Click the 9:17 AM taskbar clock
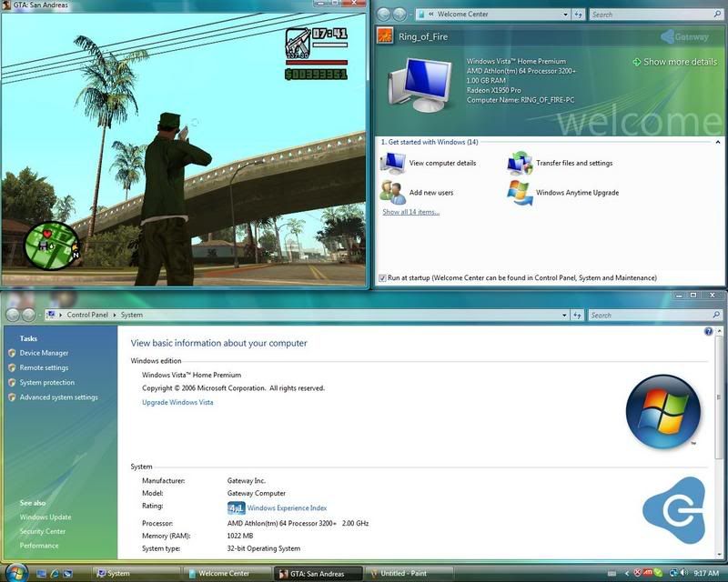This screenshot has height=582, width=728. pyautogui.click(x=706, y=574)
